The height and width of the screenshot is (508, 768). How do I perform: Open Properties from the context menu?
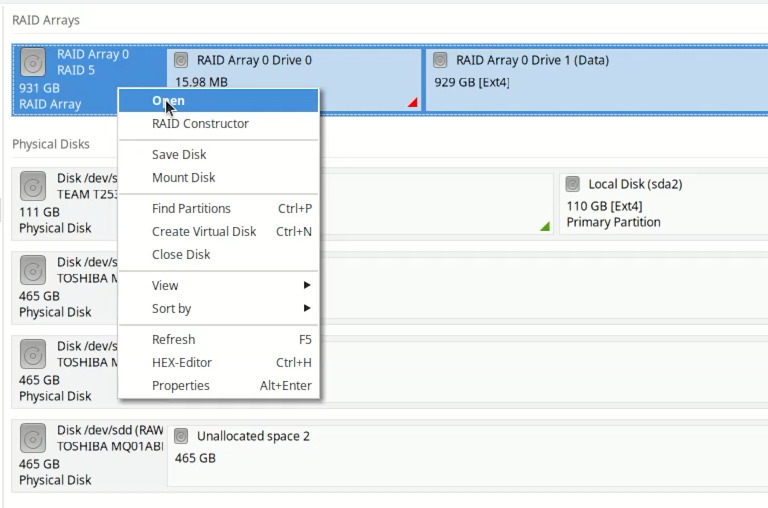(218, 385)
